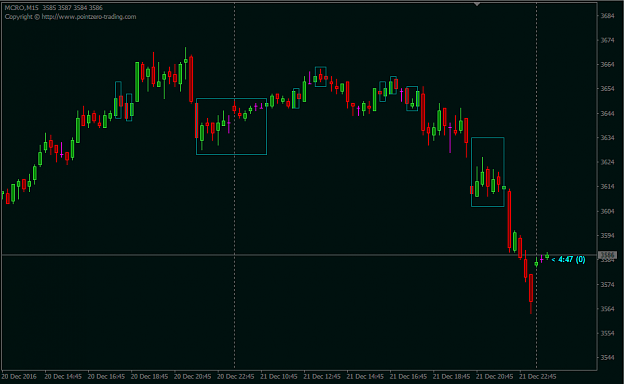Screen dimensions: 625x384
Task: Click the 3634 price scale label
Action: pos(607,138)
